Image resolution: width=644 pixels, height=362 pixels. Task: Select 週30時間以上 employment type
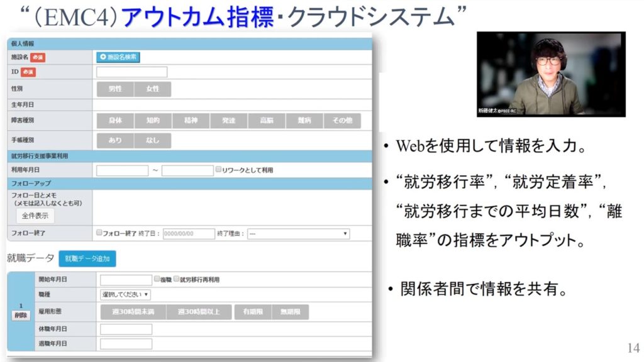click(x=199, y=312)
